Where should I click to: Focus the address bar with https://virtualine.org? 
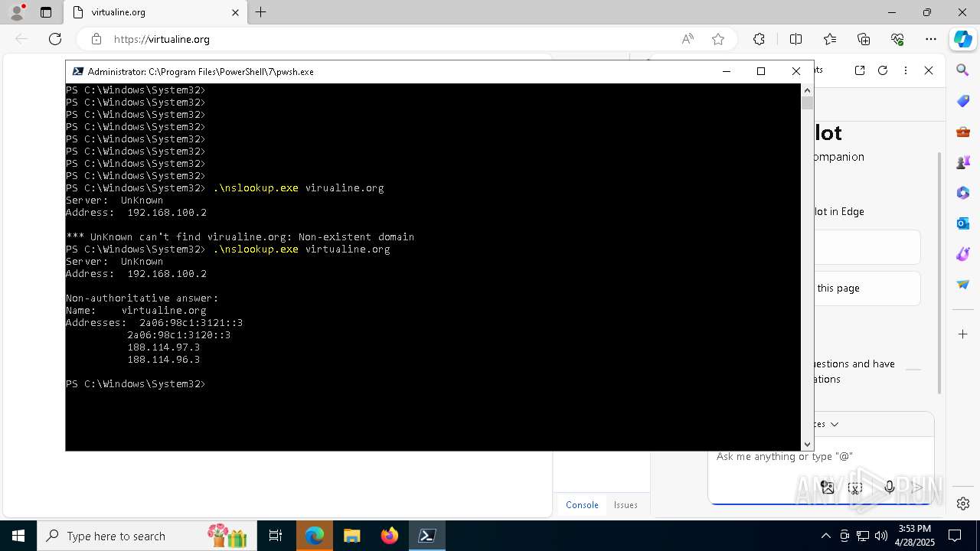(390, 39)
